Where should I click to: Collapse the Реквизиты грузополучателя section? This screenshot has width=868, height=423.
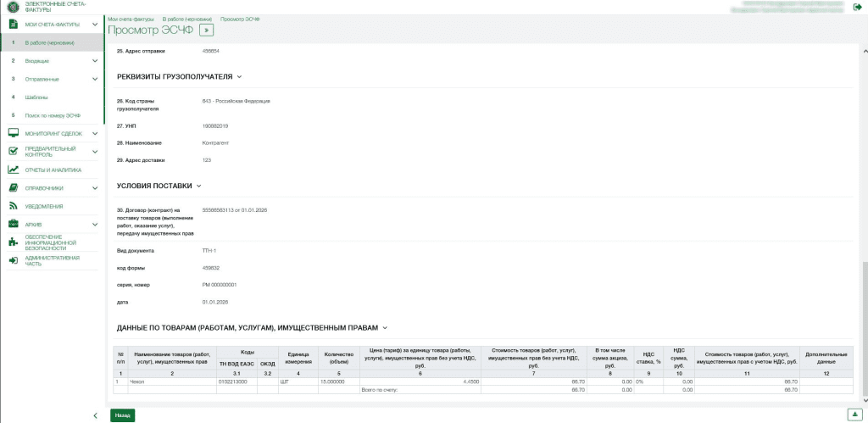pos(240,76)
